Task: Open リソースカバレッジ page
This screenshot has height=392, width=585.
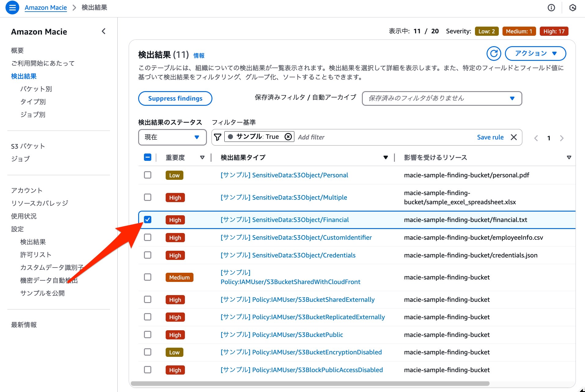Action: coord(40,203)
